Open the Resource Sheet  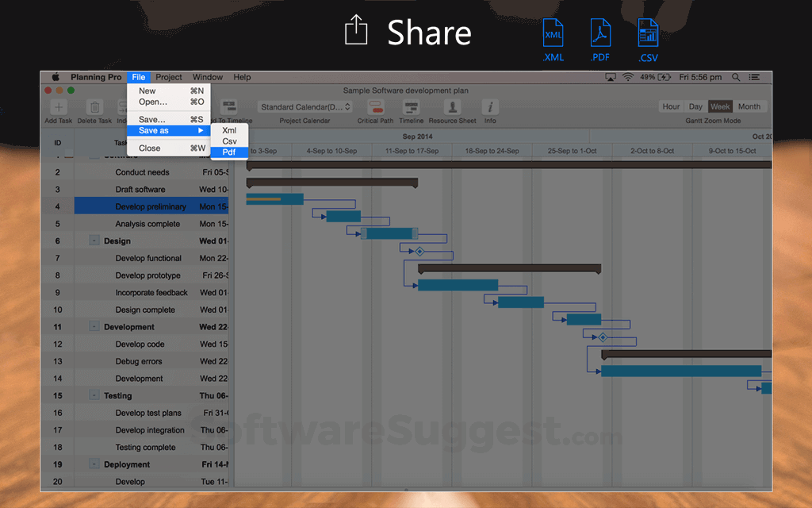click(x=451, y=108)
